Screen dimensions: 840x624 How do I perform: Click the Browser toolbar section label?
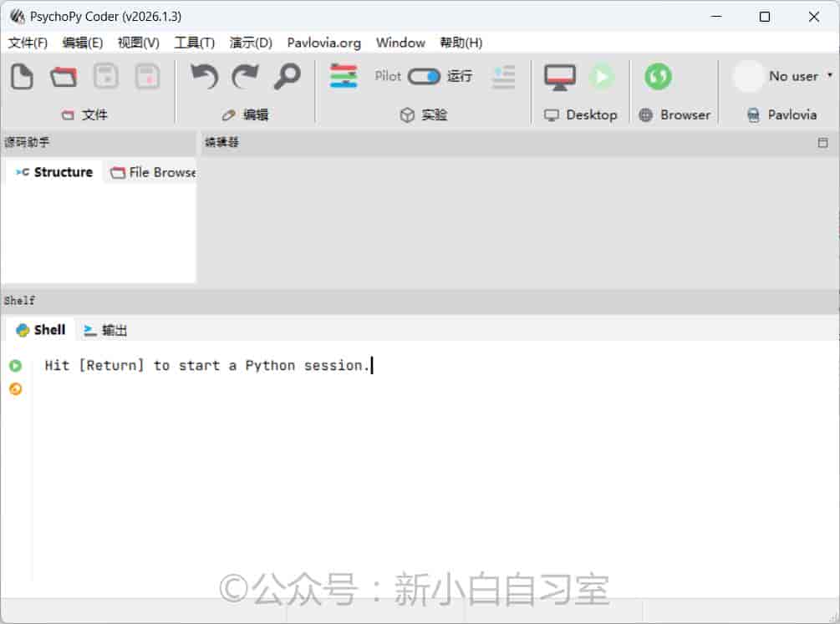tap(675, 114)
